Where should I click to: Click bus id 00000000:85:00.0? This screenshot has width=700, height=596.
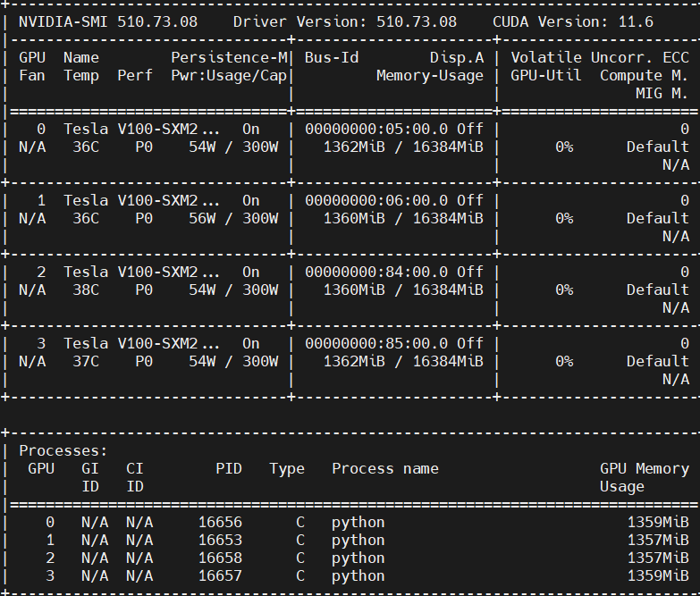click(376, 343)
